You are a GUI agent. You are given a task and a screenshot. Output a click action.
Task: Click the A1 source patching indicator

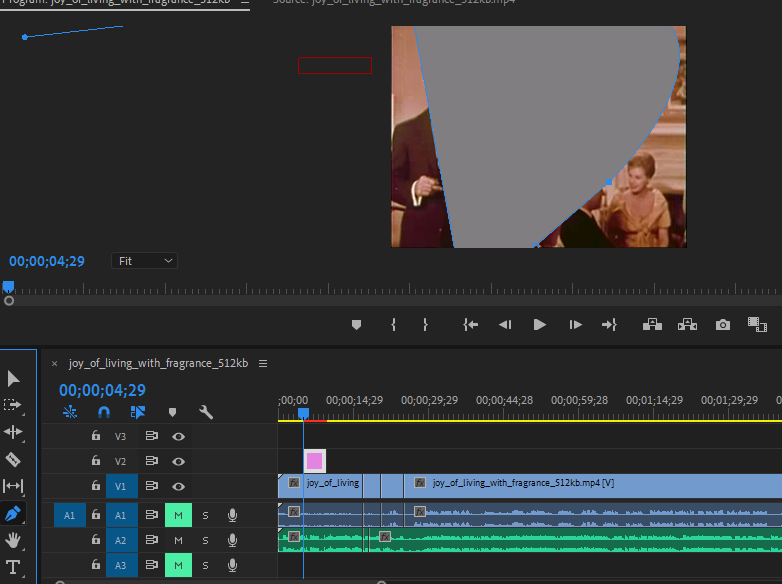coord(69,515)
